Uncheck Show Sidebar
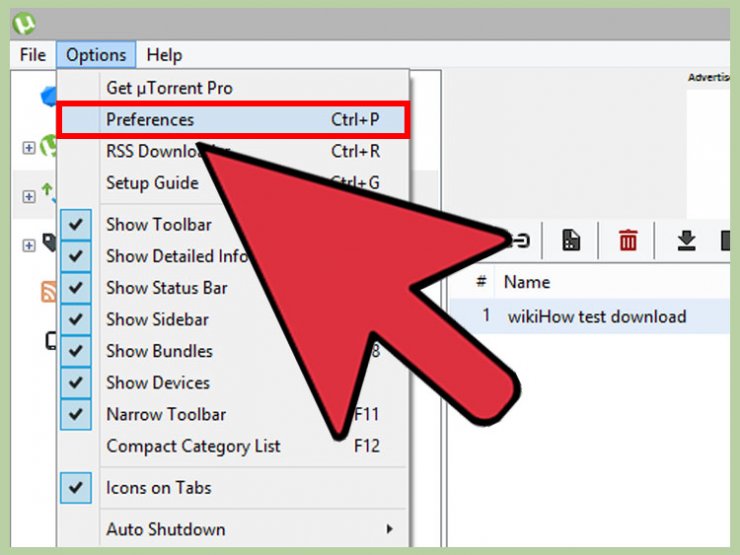 (x=233, y=320)
